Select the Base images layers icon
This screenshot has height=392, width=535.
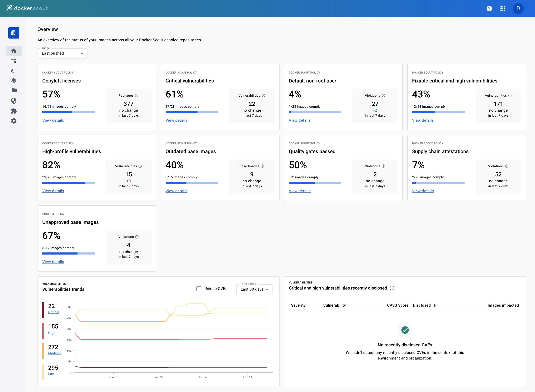14,81
